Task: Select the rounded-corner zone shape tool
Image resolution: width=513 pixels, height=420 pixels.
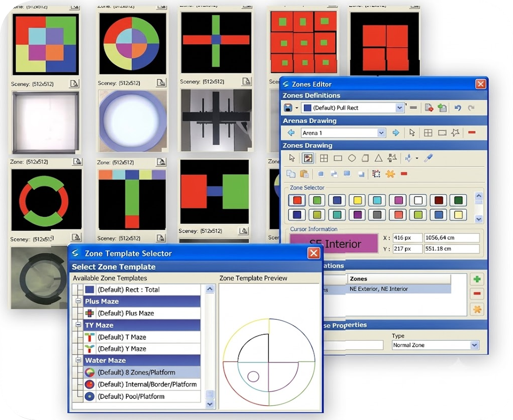Action: click(x=365, y=158)
